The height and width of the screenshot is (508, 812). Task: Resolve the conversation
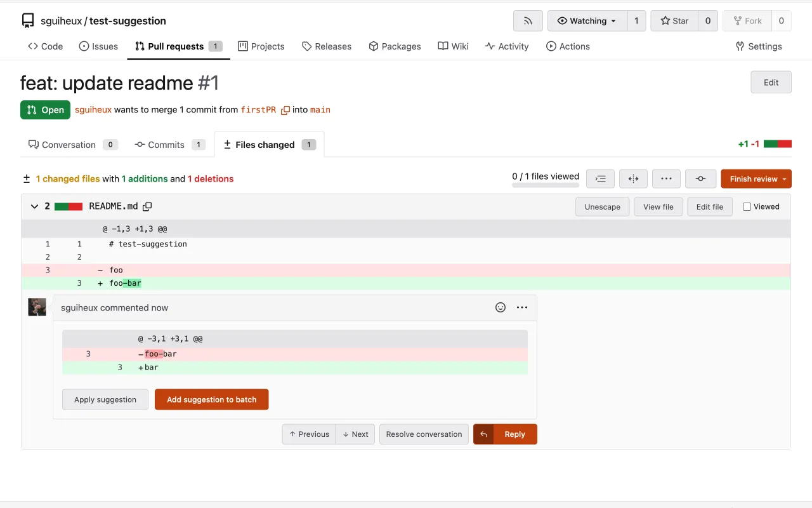(x=424, y=434)
